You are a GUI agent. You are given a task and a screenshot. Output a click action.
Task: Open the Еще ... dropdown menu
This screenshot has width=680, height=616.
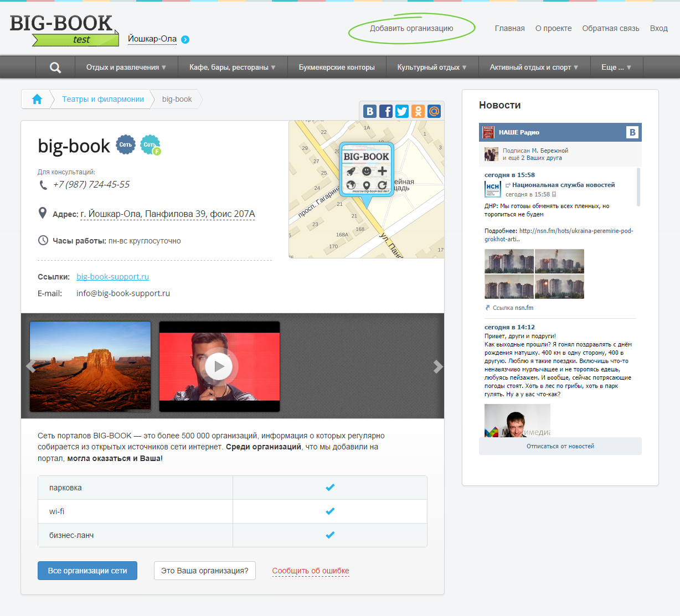(x=616, y=68)
